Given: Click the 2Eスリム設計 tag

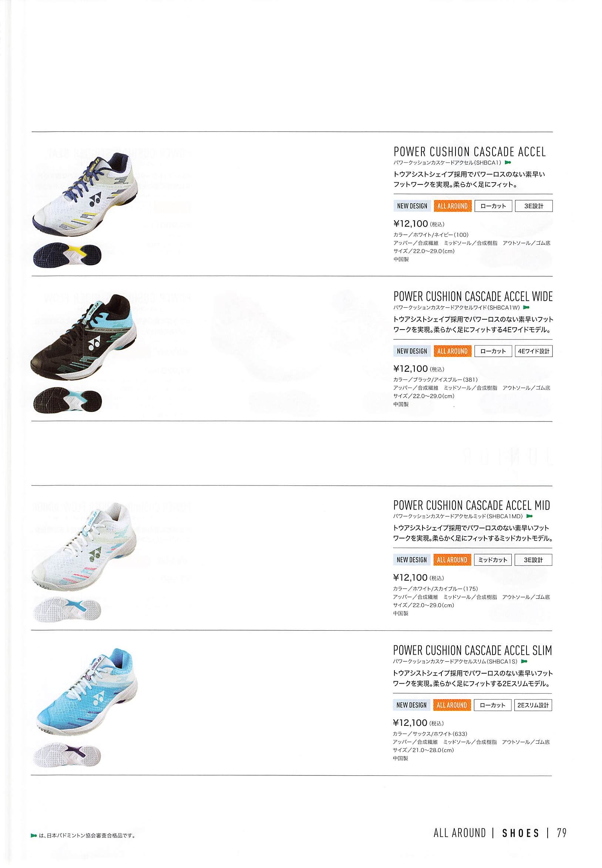Looking at the screenshot, I should [533, 705].
